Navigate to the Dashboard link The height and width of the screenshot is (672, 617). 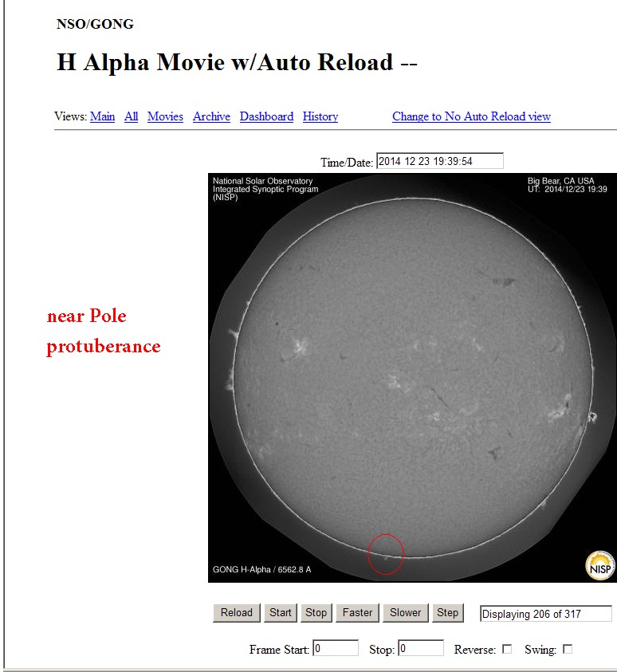(x=266, y=116)
